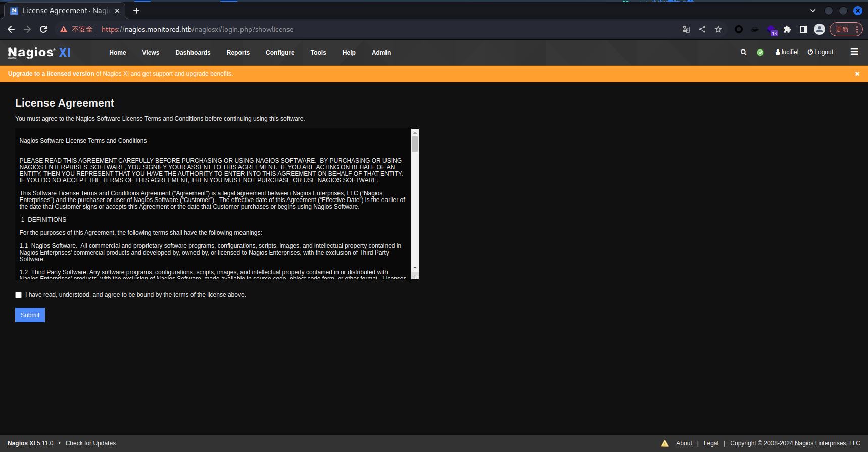Open the Tools menu
868x452 pixels.
[x=318, y=53]
